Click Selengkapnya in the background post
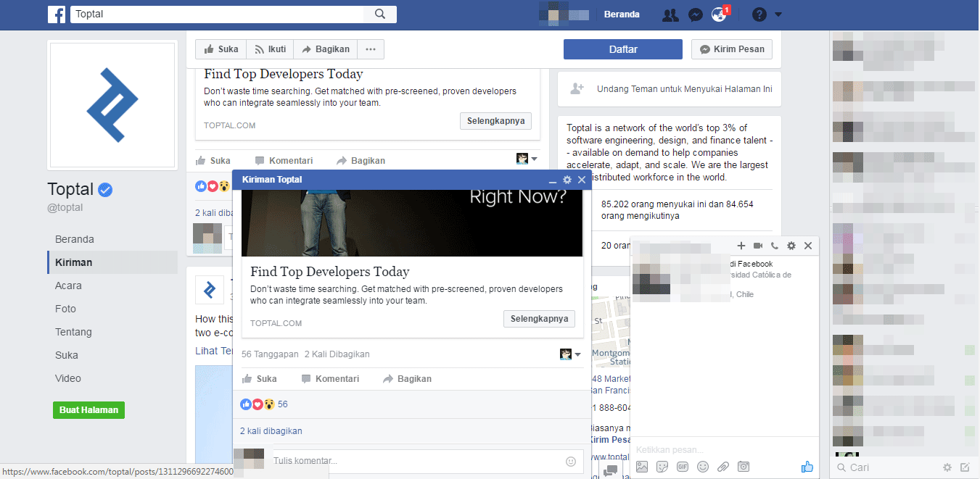 click(x=496, y=120)
